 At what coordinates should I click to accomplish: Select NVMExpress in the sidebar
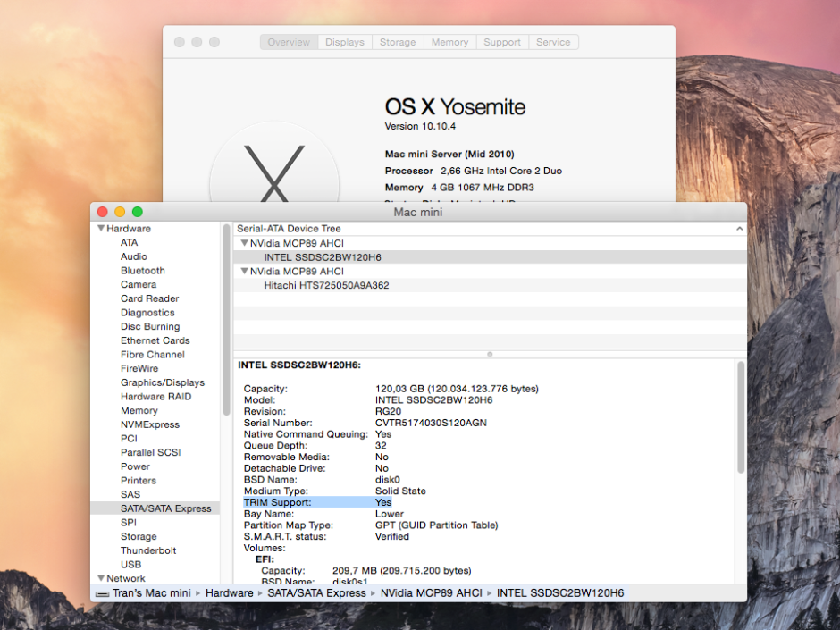[150, 424]
